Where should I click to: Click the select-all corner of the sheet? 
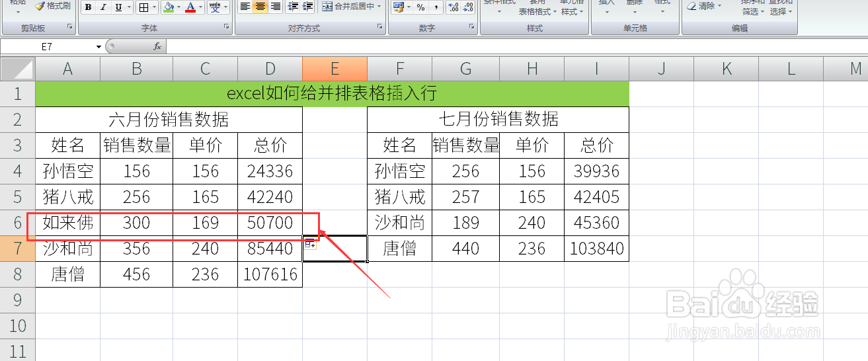pos(17,68)
